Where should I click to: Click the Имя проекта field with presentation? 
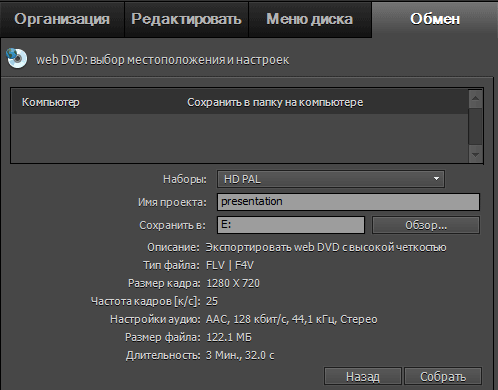(x=348, y=202)
